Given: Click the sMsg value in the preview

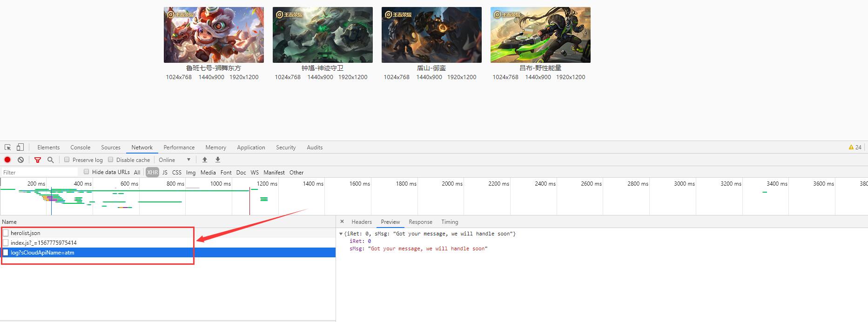Looking at the screenshot, I should pos(428,249).
